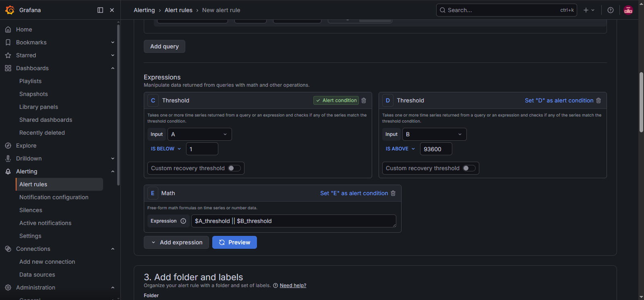Click the Grafana logo icon
The image size is (644, 300).
[10, 10]
